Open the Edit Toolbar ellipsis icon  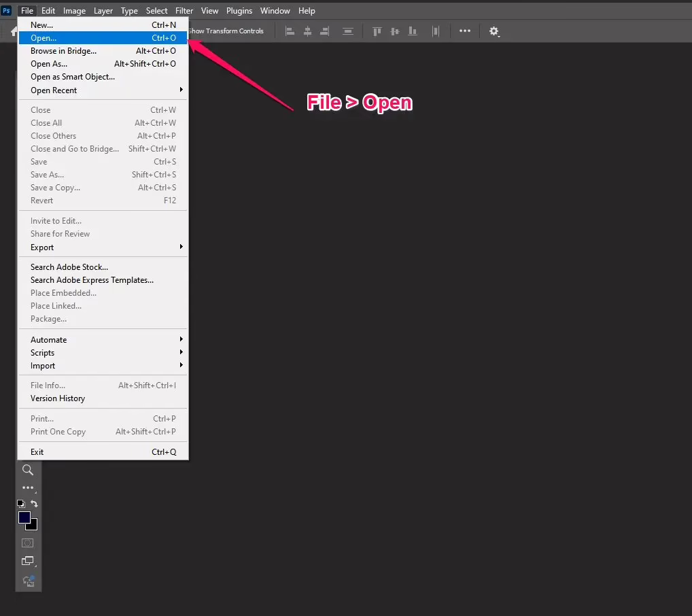(x=28, y=487)
